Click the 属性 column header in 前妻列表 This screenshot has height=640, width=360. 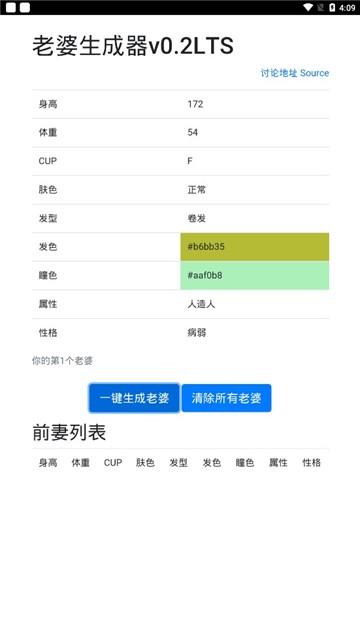tap(278, 462)
